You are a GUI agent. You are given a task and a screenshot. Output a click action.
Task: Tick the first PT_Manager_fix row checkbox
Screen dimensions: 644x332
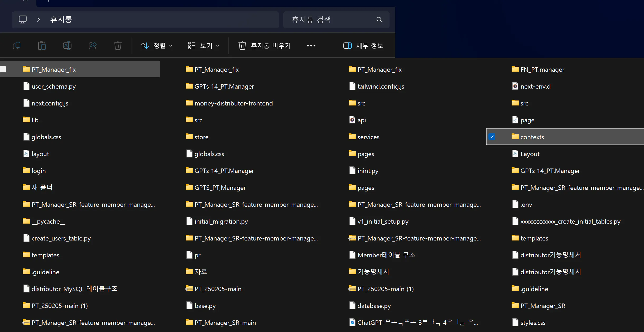coord(3,69)
